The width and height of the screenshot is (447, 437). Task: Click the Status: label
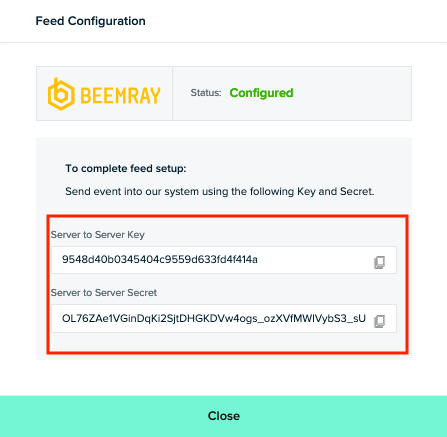pyautogui.click(x=206, y=93)
